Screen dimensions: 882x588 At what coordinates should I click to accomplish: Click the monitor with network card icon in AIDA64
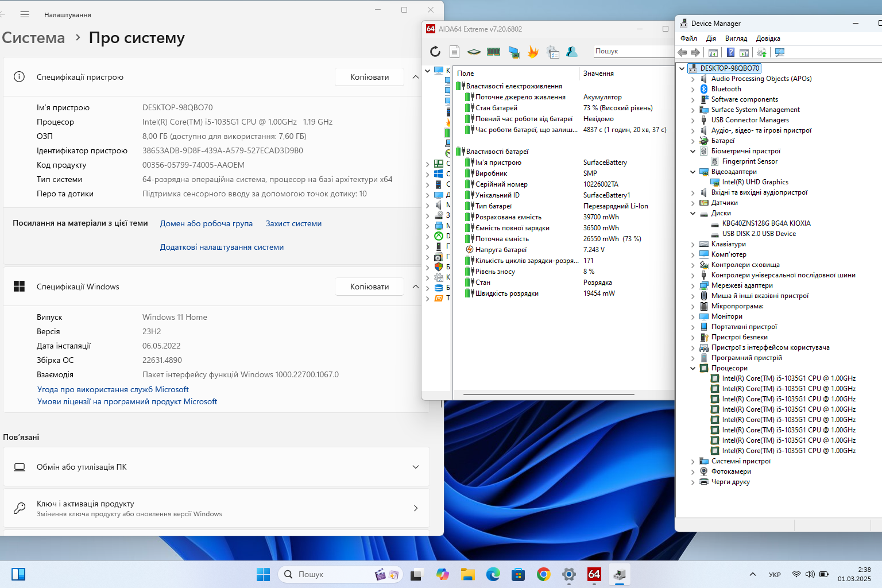(514, 52)
